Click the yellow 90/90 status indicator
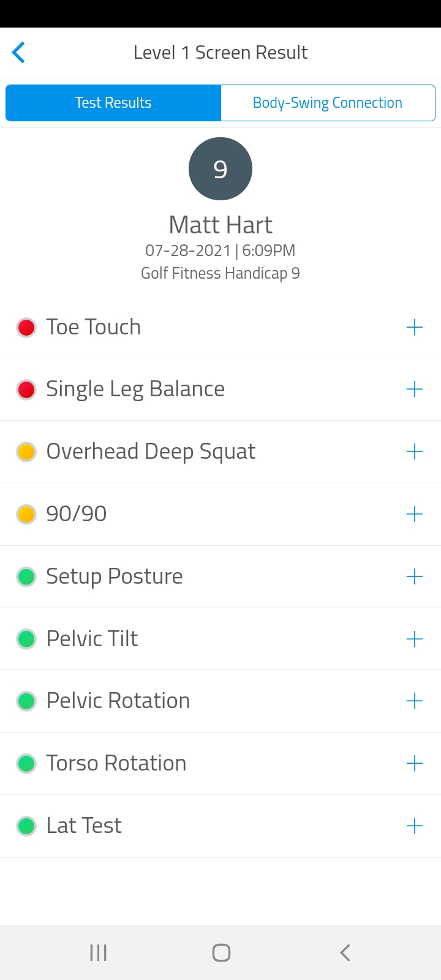Screen dimensions: 441x980 click(26, 514)
